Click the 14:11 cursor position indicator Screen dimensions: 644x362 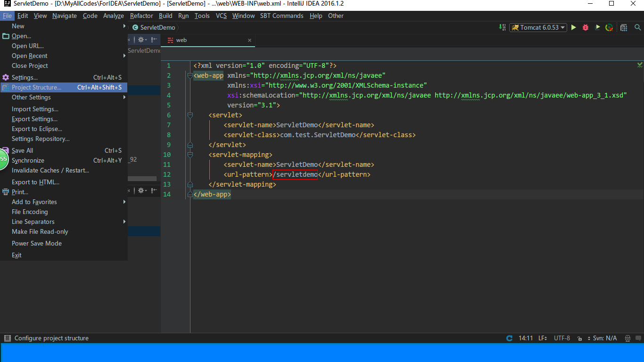point(526,338)
